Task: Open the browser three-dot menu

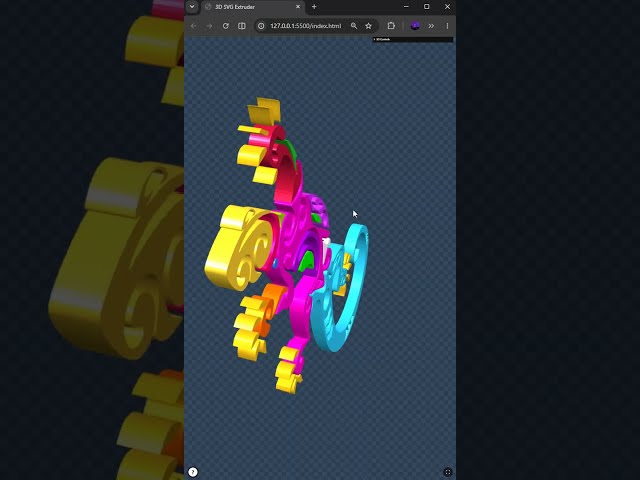Action: pos(447,26)
